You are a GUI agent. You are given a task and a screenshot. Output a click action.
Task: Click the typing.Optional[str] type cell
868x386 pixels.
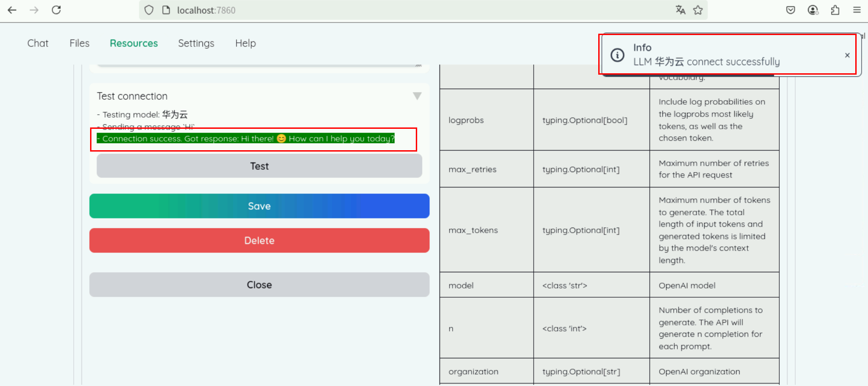[x=591, y=371]
